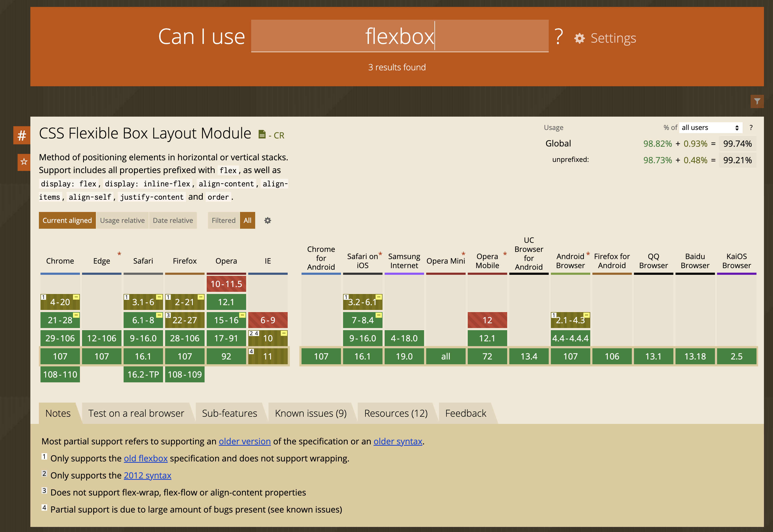
Task: Click Opera 92 current cell
Action: tap(226, 356)
